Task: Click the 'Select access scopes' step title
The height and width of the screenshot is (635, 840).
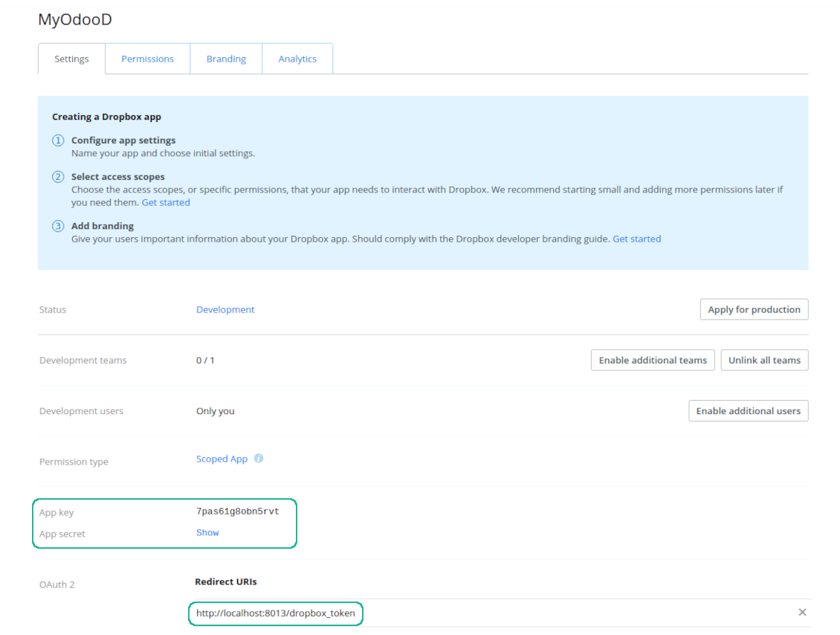Action: click(x=118, y=177)
